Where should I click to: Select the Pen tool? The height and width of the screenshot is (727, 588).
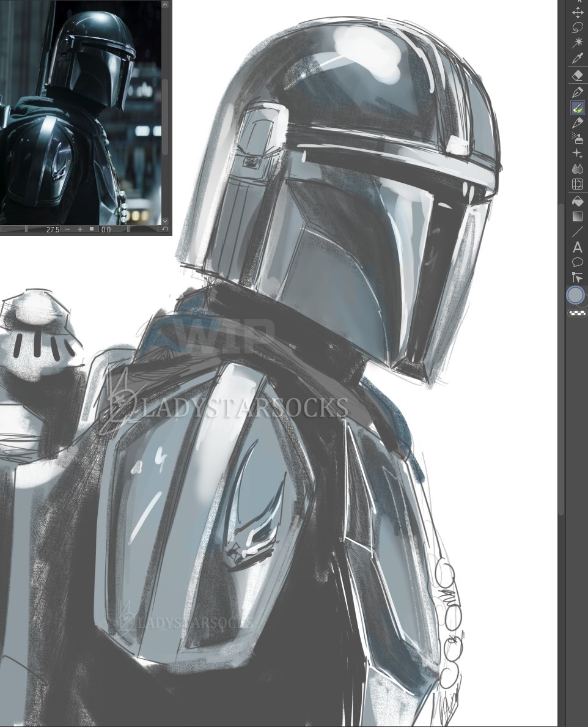578,92
